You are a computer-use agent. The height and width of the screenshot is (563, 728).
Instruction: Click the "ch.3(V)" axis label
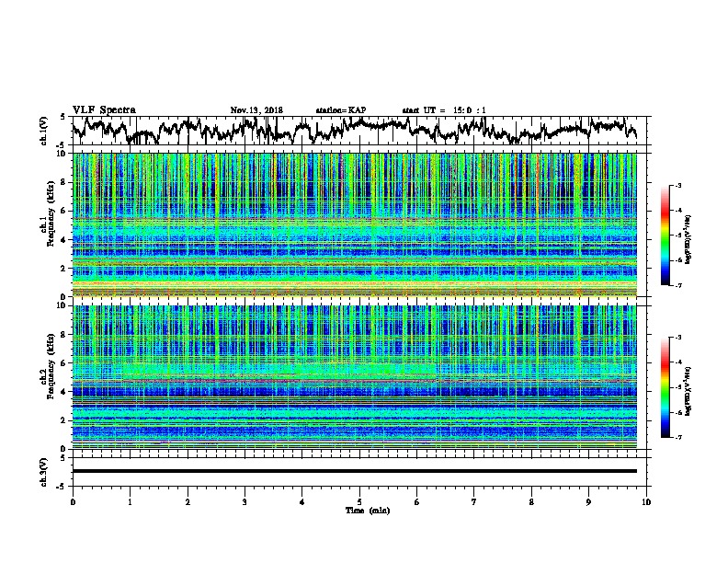pyautogui.click(x=44, y=473)
